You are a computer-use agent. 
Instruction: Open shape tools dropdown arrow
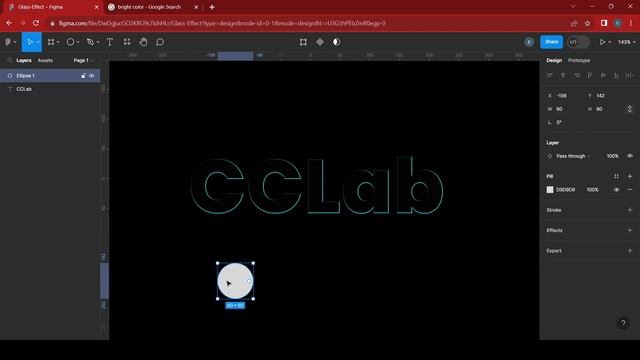click(x=78, y=42)
